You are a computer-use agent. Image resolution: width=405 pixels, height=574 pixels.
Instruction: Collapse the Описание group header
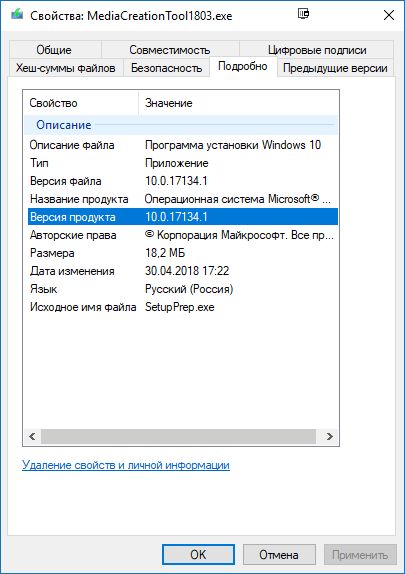pyautogui.click(x=181, y=125)
